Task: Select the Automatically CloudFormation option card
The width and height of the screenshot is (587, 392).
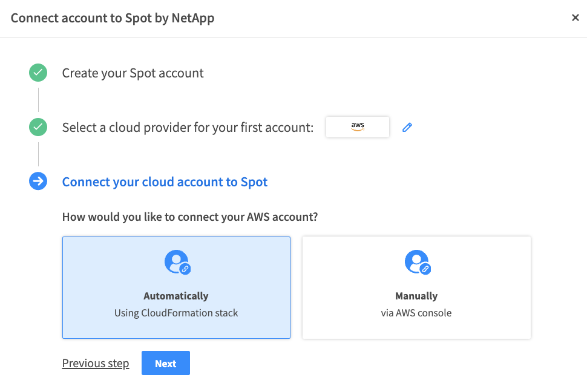Action: tap(176, 287)
